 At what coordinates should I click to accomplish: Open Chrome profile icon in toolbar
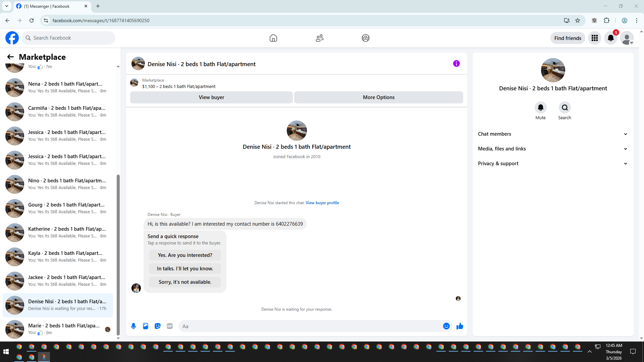pos(625,20)
